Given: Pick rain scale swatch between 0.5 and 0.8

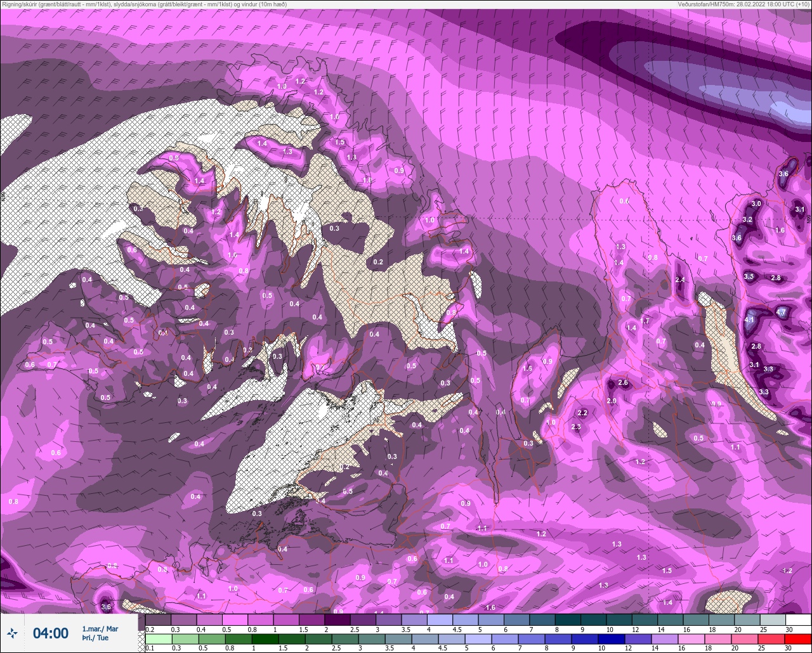Looking at the screenshot, I should click(212, 639).
